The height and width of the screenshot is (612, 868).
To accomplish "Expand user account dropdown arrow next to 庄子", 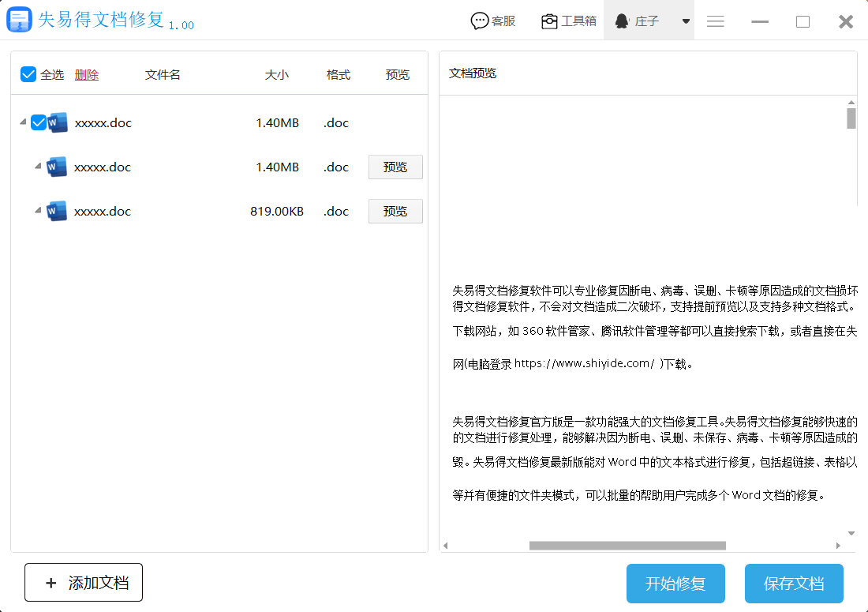I will coord(686,21).
